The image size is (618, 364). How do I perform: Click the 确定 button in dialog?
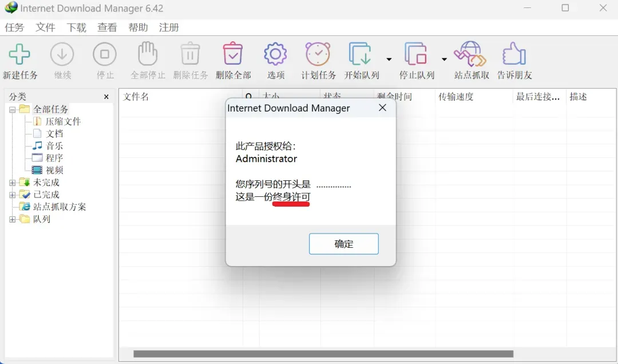click(x=344, y=244)
